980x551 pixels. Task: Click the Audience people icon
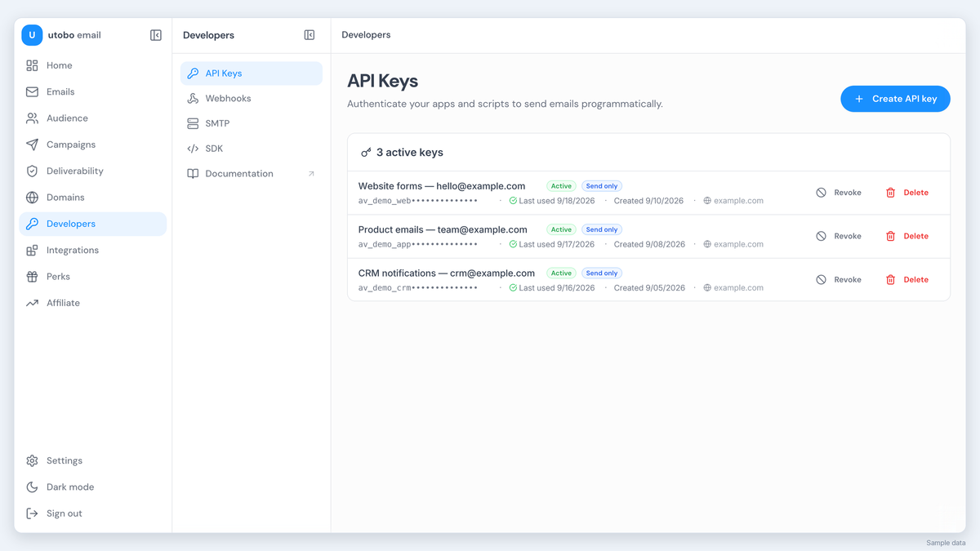[x=32, y=118]
